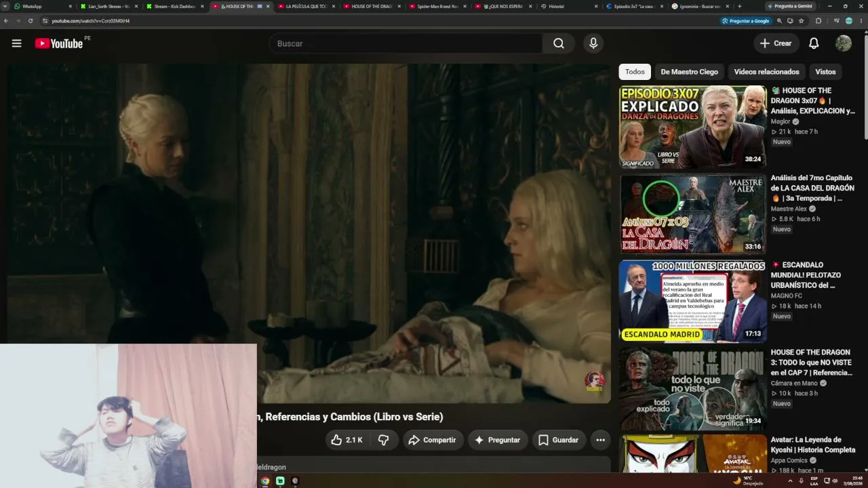868x488 pixels.
Task: Expand the tab search dropdown arrow
Action: [x=6, y=6]
